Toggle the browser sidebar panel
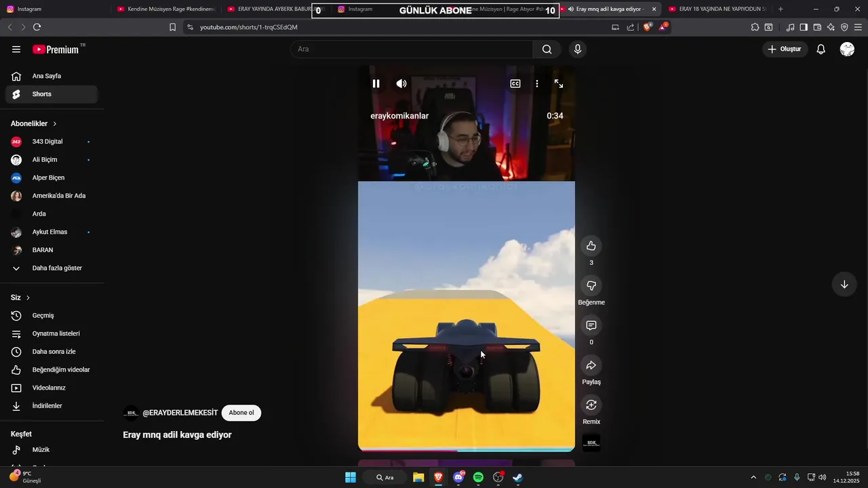The image size is (868, 488). (804, 27)
